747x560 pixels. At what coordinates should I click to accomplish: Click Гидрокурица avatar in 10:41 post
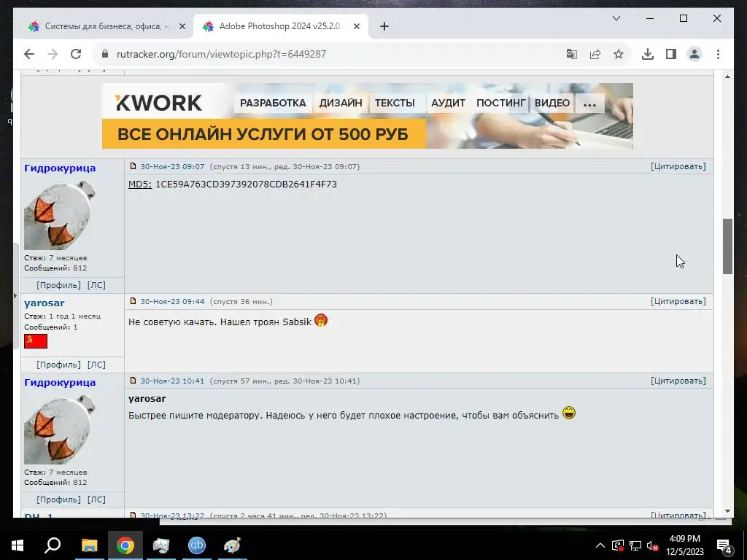tap(60, 429)
